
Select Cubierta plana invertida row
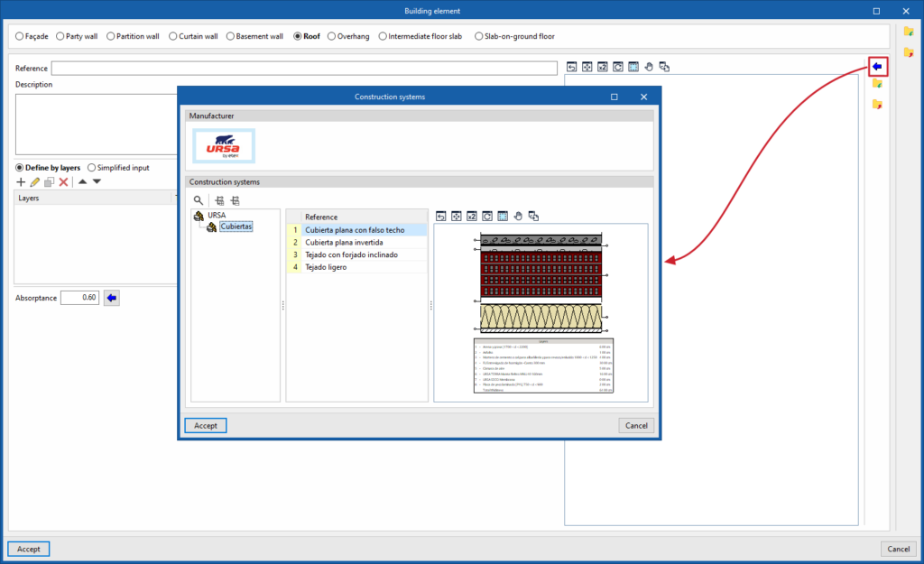coord(356,242)
